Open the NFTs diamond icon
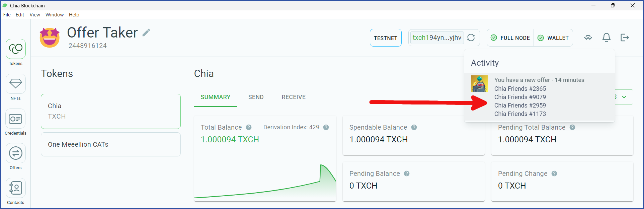The width and height of the screenshot is (644, 209). tap(16, 83)
